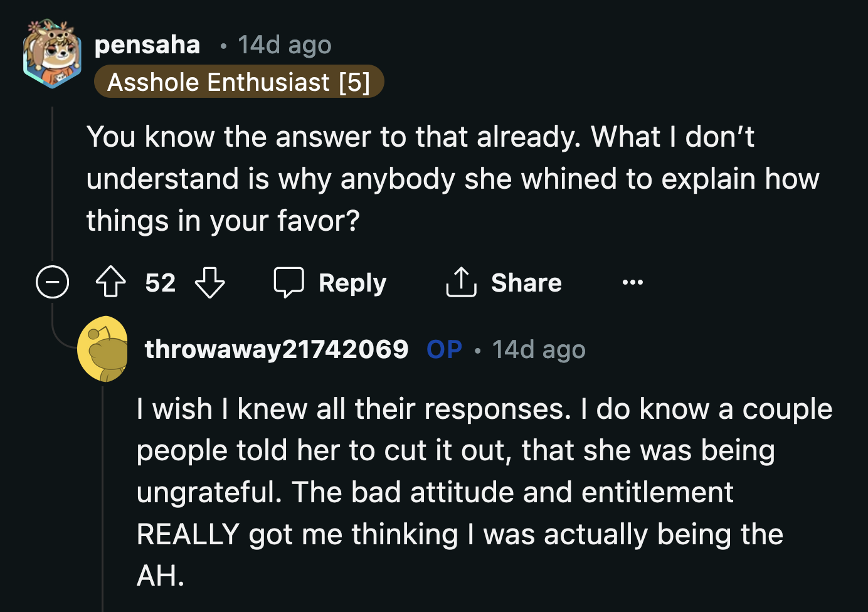Toggle a downvote on the top comment

tap(211, 282)
